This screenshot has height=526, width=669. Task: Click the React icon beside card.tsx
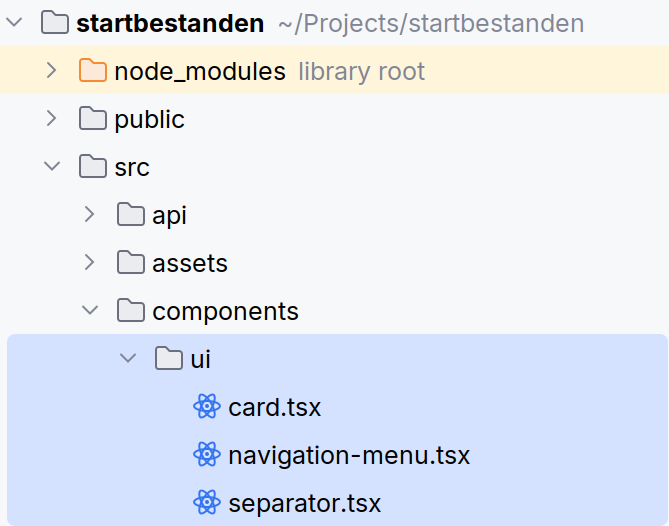tap(206, 407)
